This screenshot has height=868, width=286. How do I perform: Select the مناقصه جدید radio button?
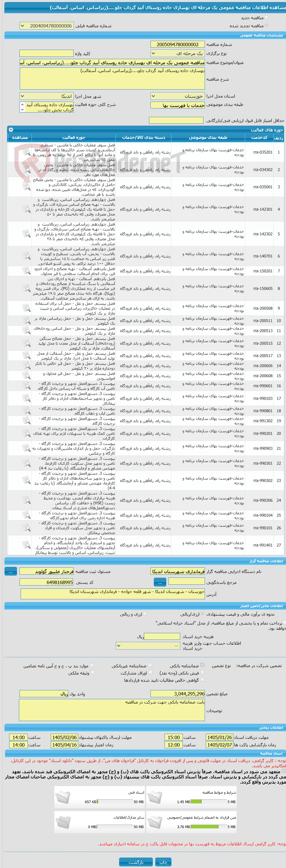tap(267, 17)
